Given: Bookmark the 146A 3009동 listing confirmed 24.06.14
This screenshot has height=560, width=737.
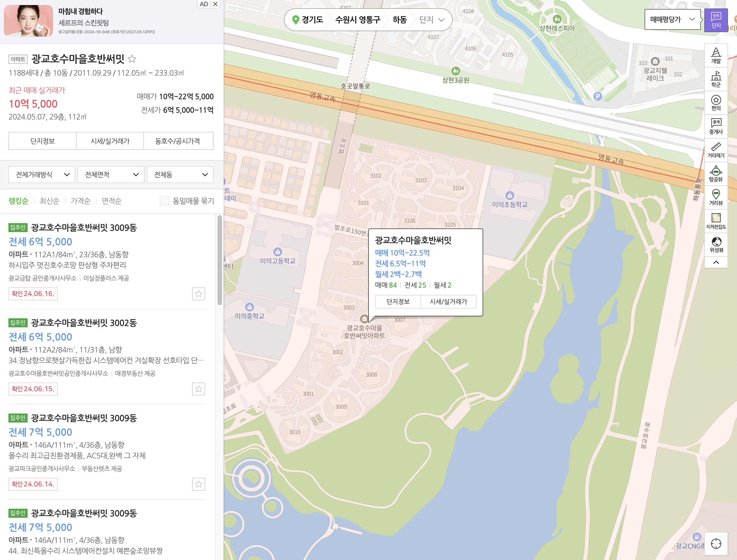Looking at the screenshot, I should (x=198, y=484).
